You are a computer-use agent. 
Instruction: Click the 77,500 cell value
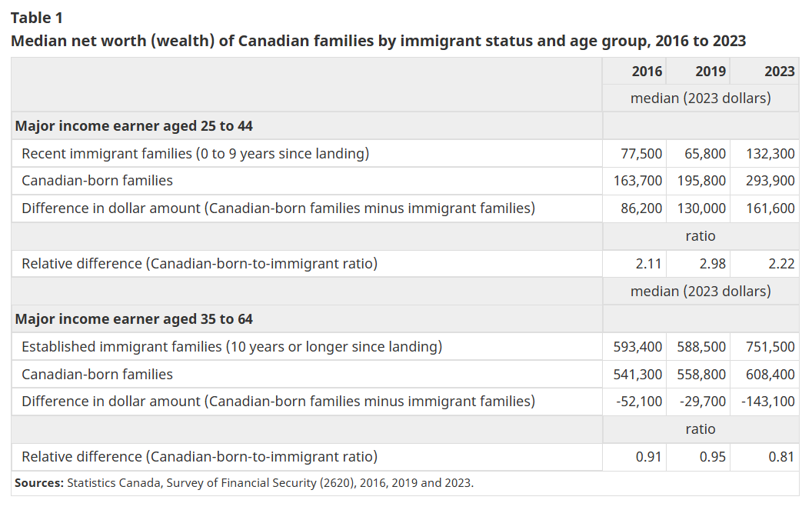(x=641, y=154)
